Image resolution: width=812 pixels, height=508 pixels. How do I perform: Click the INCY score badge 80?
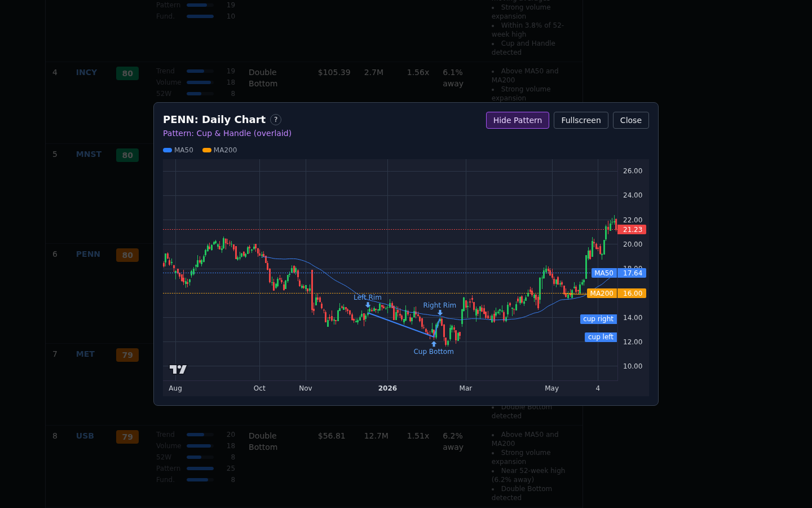127,73
